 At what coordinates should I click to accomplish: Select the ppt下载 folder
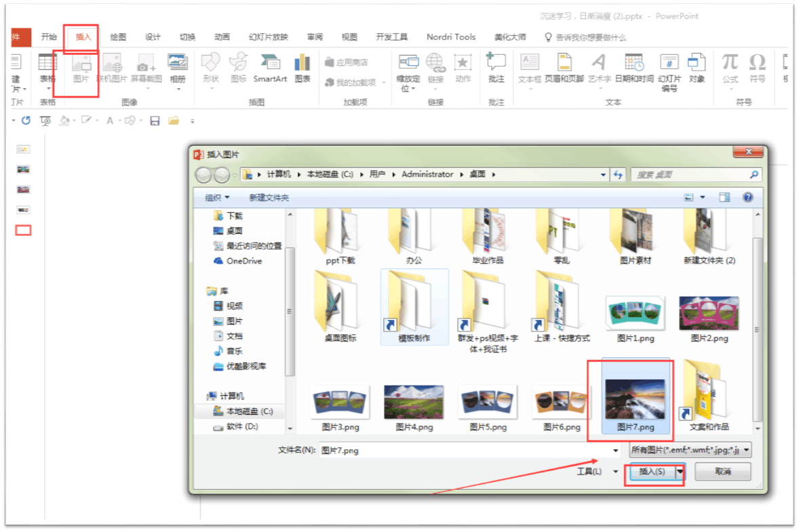(x=340, y=237)
